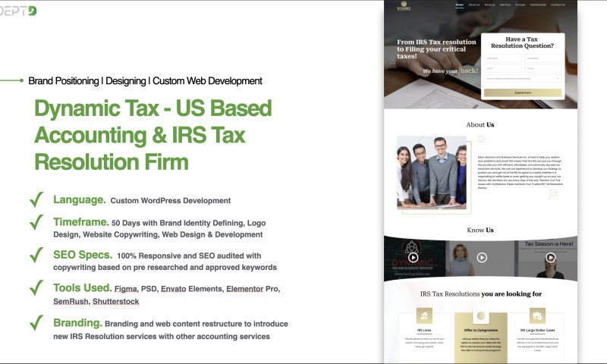This screenshot has height=364, width=607.
Task: Open the About Us nav item
Action: click(474, 5)
